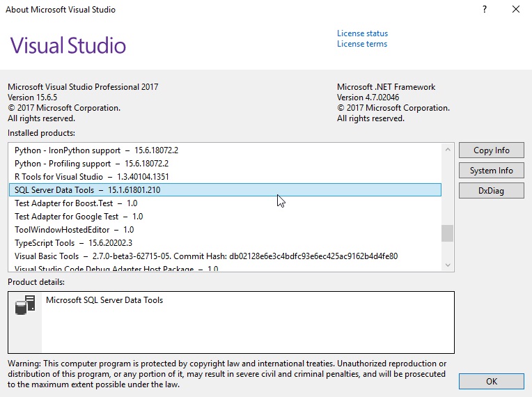Screen dimensions: 532x397
Task: Click Microsoft Visual Studio Professional 2017 text
Action: (83, 87)
